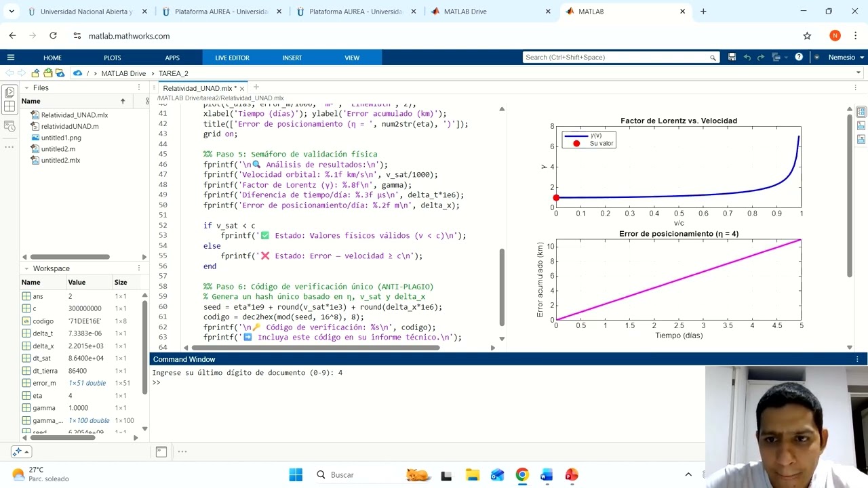Select the codigo variable in Workspace

tap(43, 321)
